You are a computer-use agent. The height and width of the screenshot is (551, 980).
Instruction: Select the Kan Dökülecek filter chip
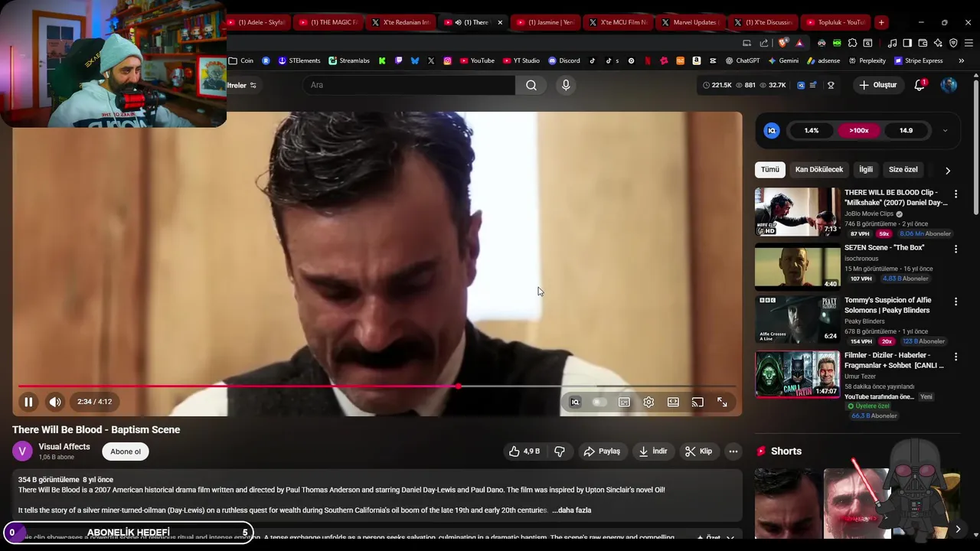pyautogui.click(x=818, y=170)
